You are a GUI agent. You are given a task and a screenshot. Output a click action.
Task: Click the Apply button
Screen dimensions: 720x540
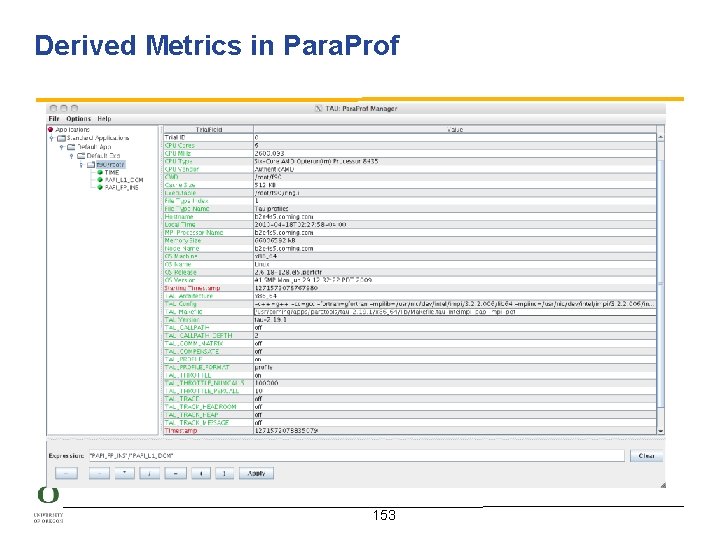coord(256,473)
